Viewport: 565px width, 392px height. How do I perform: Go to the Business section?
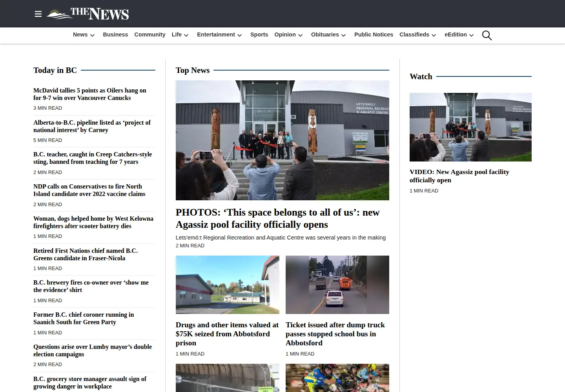[x=115, y=34]
